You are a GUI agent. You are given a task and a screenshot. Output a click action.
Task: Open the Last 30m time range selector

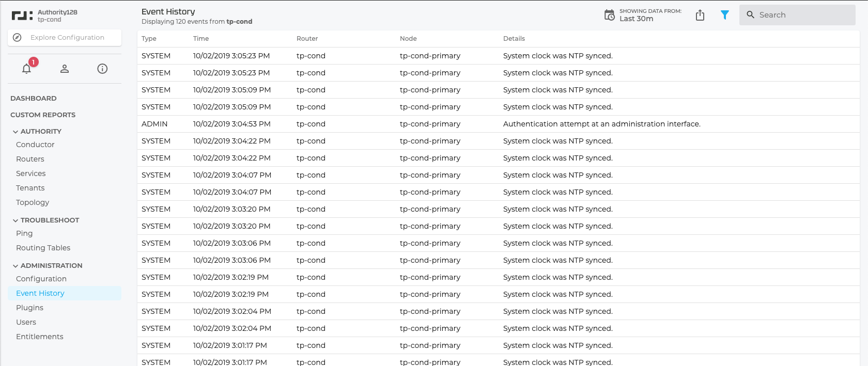coord(637,19)
